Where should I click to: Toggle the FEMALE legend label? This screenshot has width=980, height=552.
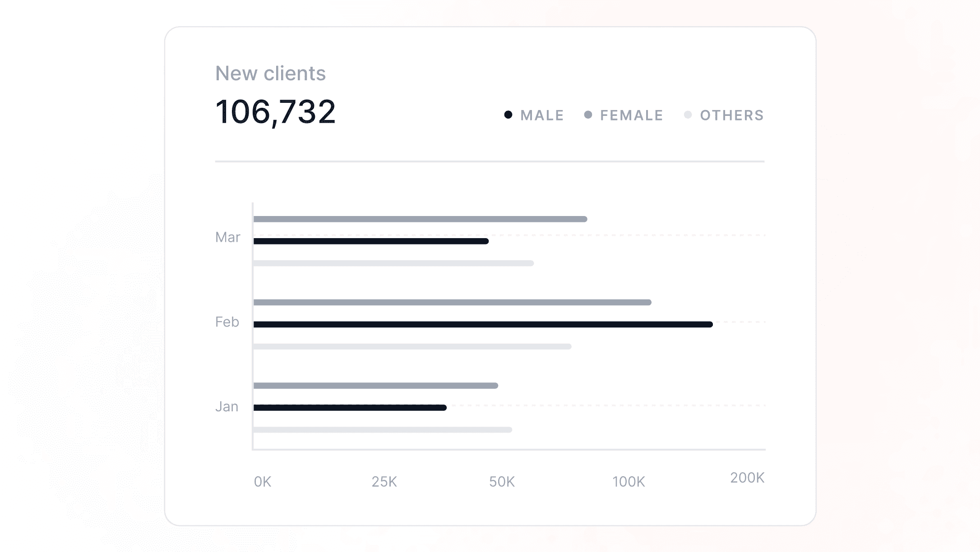(631, 115)
